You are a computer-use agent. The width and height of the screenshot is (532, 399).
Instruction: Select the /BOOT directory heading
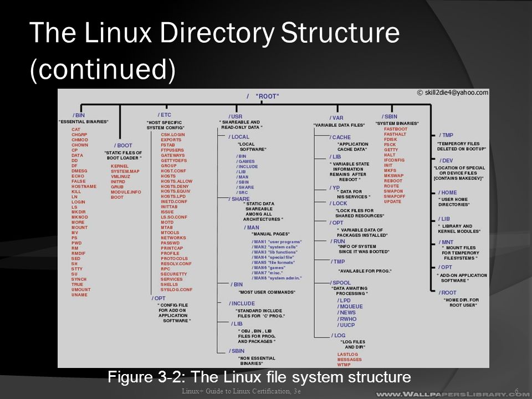[123, 145]
